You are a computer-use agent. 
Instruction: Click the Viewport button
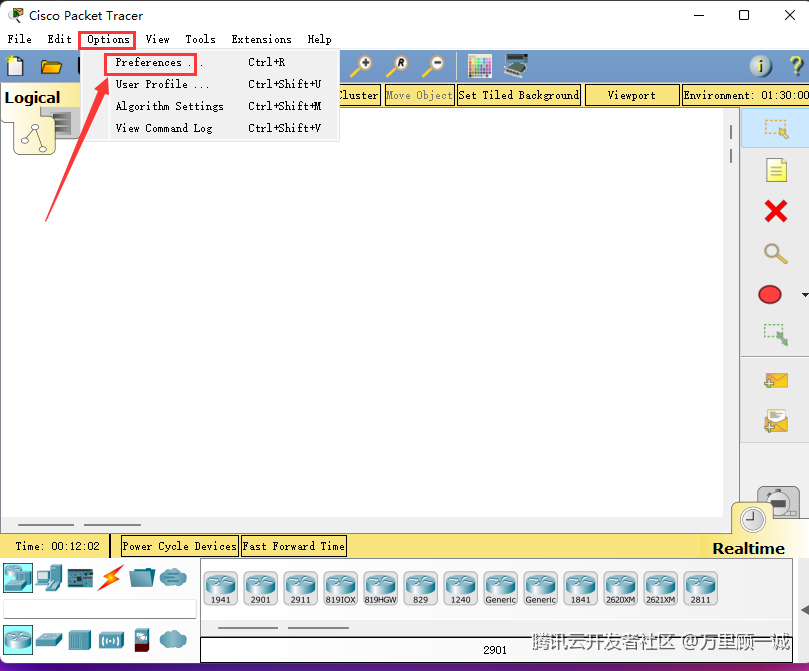click(x=632, y=95)
